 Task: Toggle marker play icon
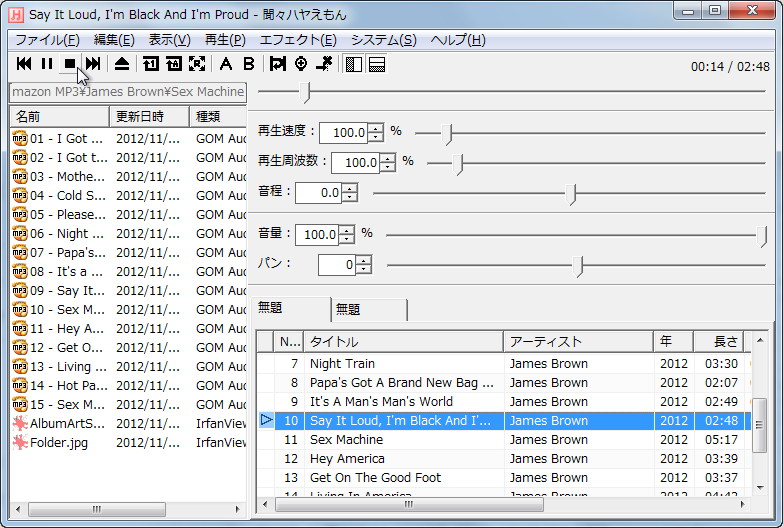tap(278, 63)
